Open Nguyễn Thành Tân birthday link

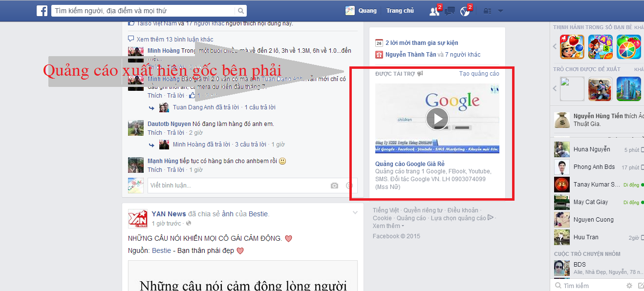pos(410,55)
